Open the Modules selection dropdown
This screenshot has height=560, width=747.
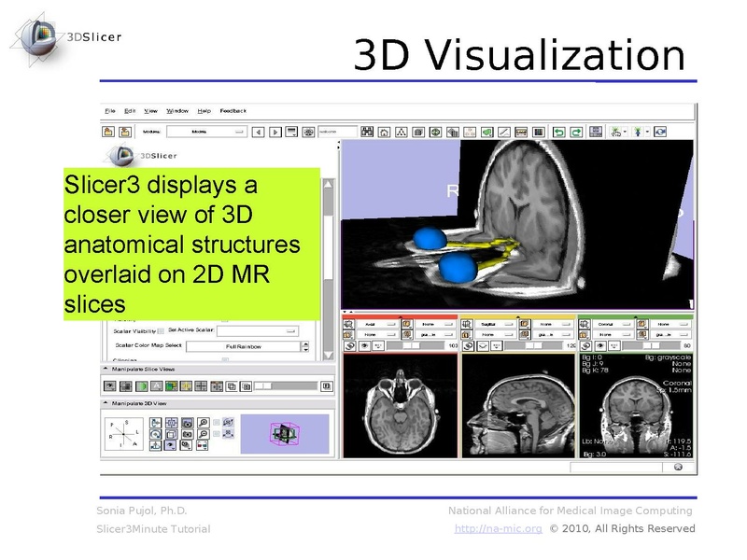click(207, 131)
